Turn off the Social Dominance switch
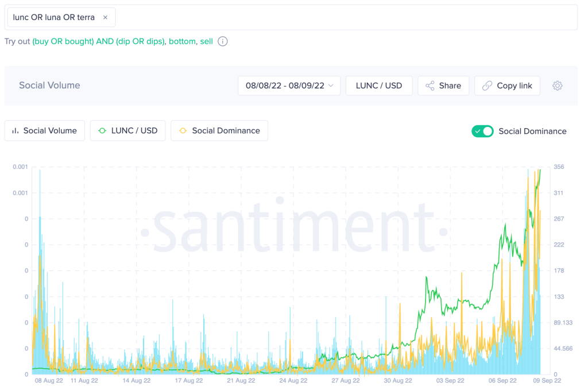The height and width of the screenshot is (390, 588). [482, 132]
